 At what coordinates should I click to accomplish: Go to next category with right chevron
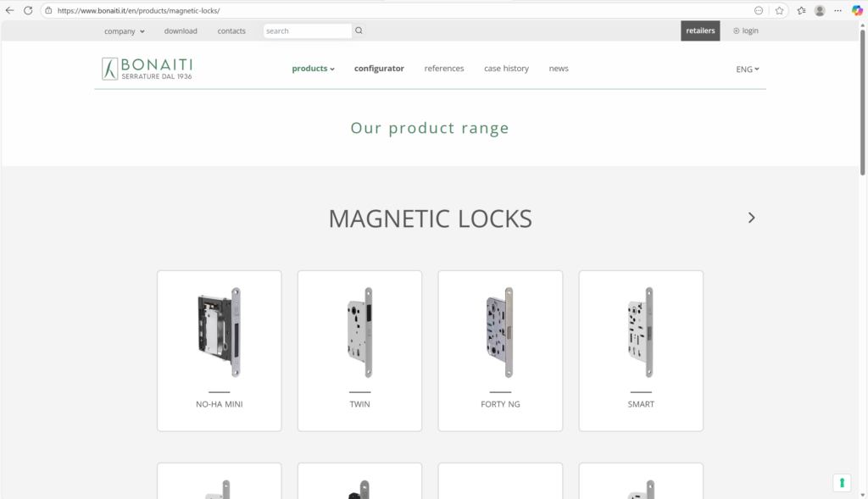(751, 218)
